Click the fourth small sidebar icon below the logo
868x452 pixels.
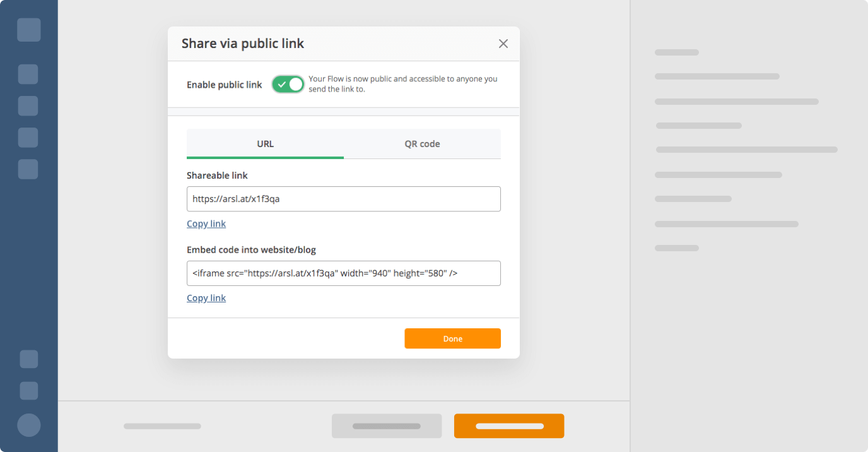(28, 169)
